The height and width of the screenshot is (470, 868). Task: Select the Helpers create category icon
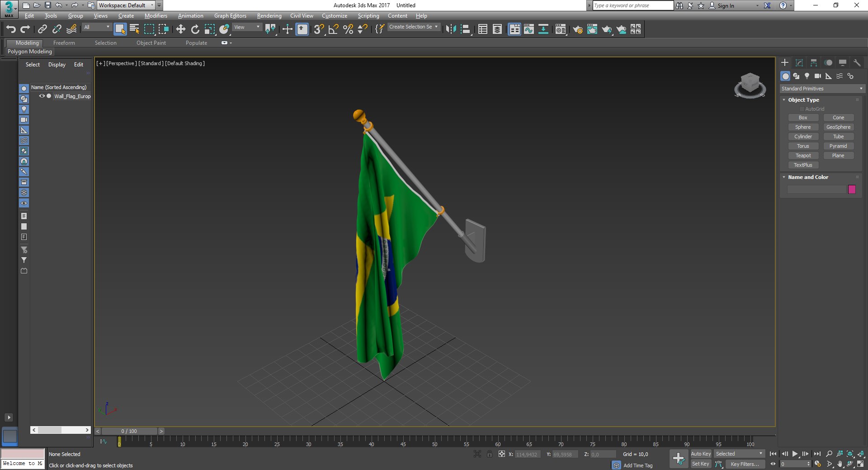point(829,76)
